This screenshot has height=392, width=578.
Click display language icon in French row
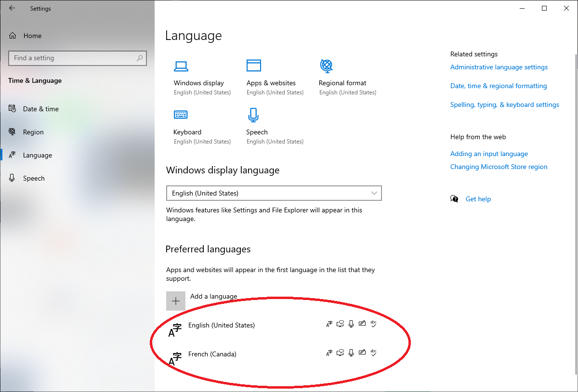click(329, 353)
